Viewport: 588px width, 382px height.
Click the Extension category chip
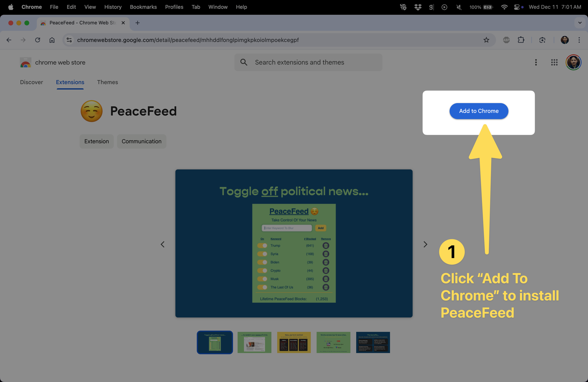pos(97,141)
